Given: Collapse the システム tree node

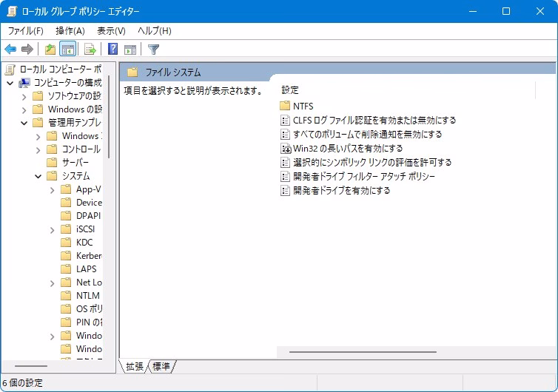Looking at the screenshot, I should (38, 176).
